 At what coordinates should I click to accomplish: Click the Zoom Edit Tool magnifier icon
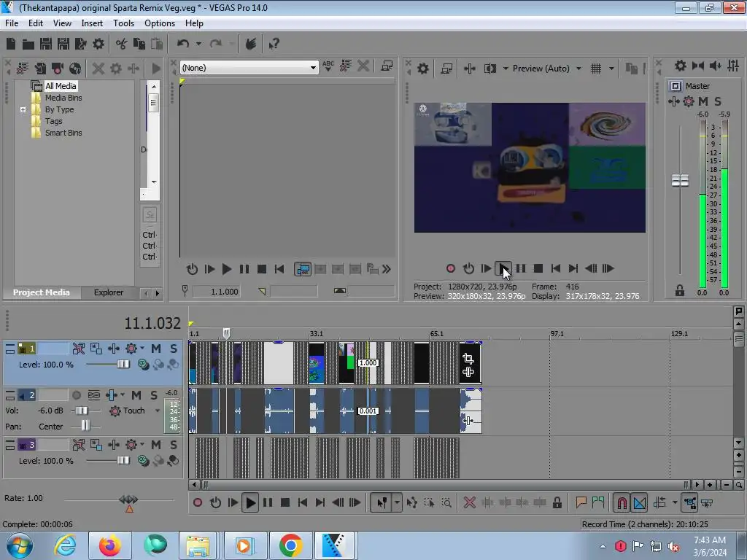[446, 503]
